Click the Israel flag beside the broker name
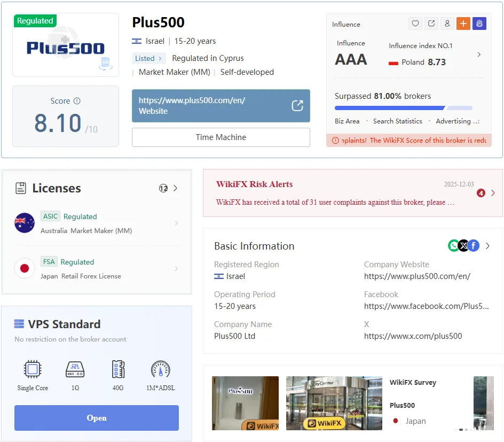The height and width of the screenshot is (442, 504). (137, 41)
